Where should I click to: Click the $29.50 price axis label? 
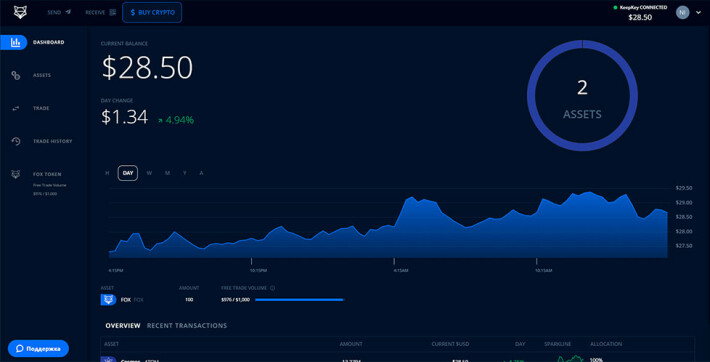tap(683, 188)
